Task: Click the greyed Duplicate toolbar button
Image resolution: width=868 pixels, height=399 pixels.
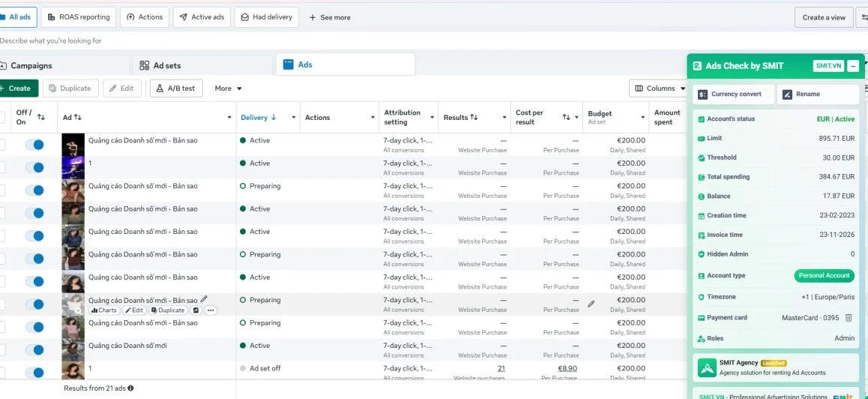Action: click(x=70, y=88)
